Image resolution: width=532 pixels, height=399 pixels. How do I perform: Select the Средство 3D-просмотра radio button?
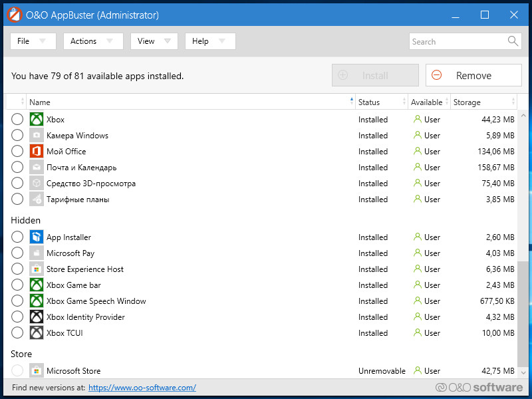tap(17, 184)
